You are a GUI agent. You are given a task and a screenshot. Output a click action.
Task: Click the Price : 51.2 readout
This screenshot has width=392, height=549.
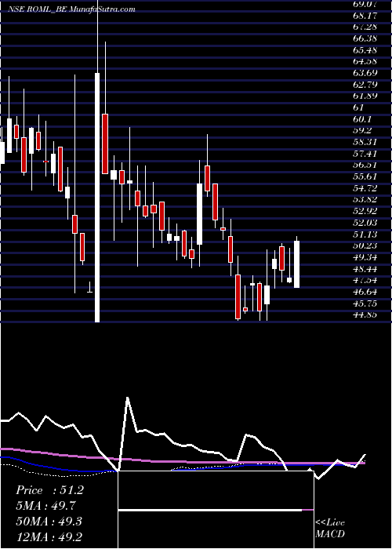click(x=49, y=490)
